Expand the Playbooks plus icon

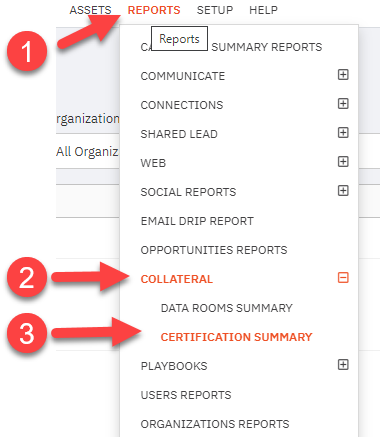(x=343, y=365)
